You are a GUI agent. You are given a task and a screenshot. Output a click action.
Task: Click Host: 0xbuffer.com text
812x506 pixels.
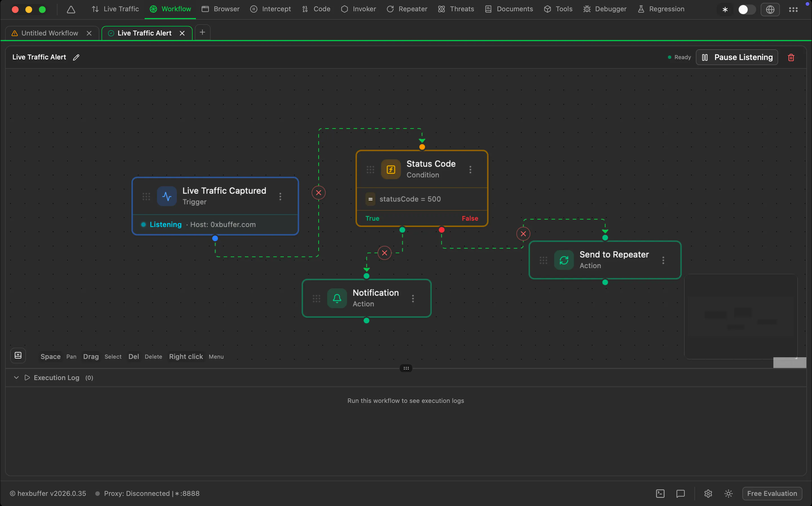pos(223,225)
